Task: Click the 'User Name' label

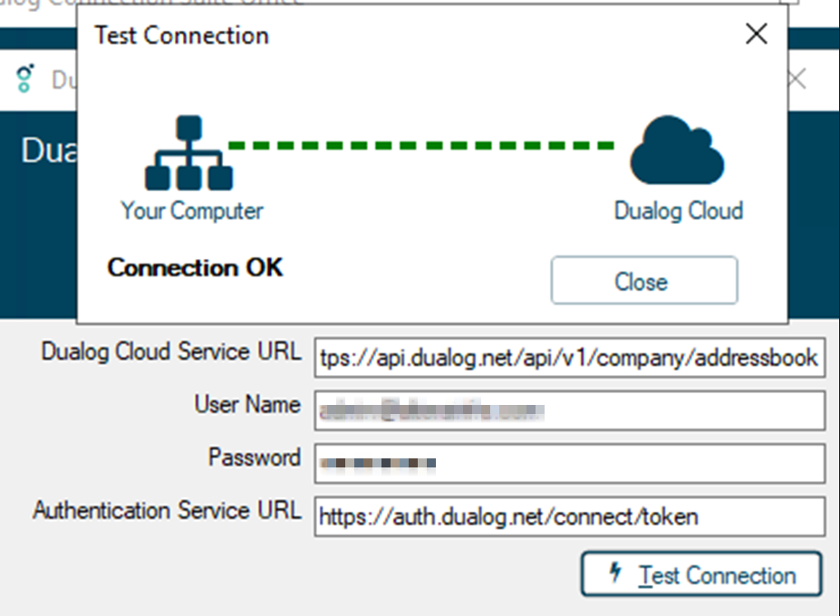Action: [x=247, y=404]
